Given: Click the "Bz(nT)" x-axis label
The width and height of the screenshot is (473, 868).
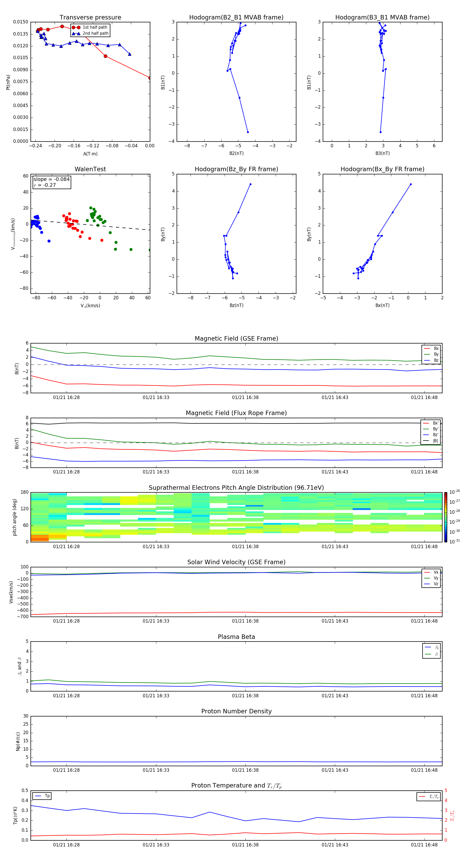Looking at the screenshot, I should coord(236,305).
